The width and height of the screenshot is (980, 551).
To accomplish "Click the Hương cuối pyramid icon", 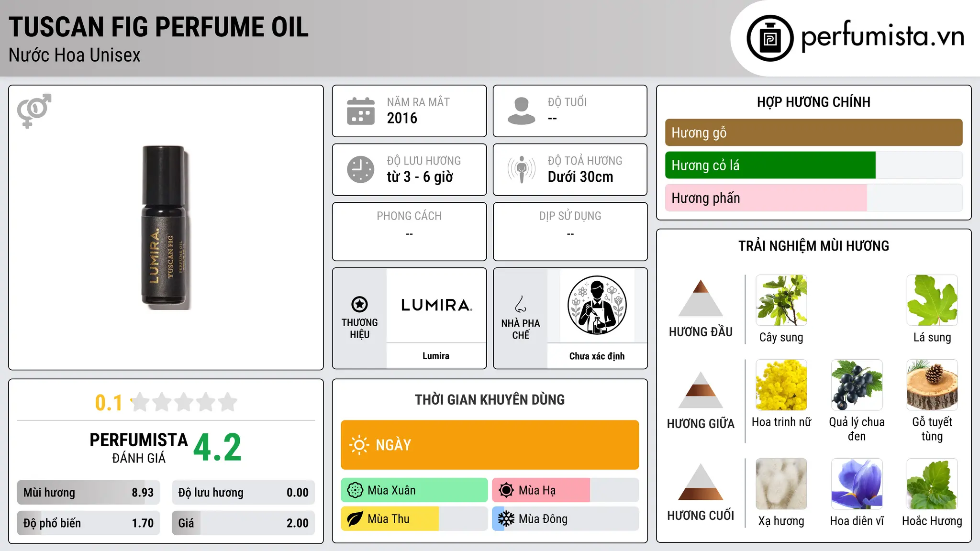I will click(701, 482).
